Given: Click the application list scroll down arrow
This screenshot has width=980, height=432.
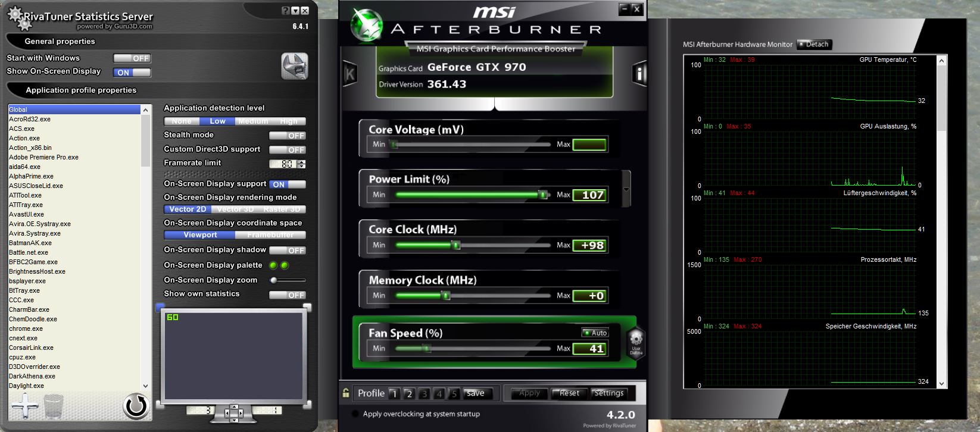Looking at the screenshot, I should (146, 386).
